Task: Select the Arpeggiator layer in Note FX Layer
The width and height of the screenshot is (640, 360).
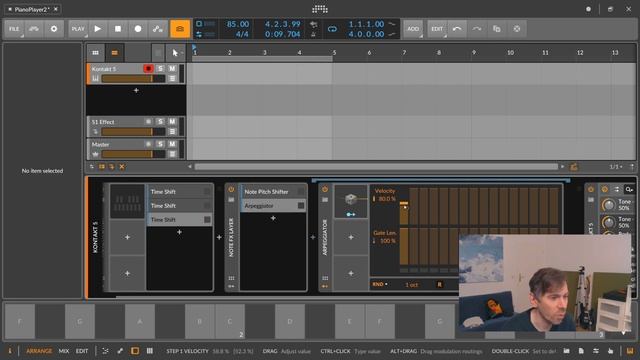Action: pyautogui.click(x=273, y=206)
